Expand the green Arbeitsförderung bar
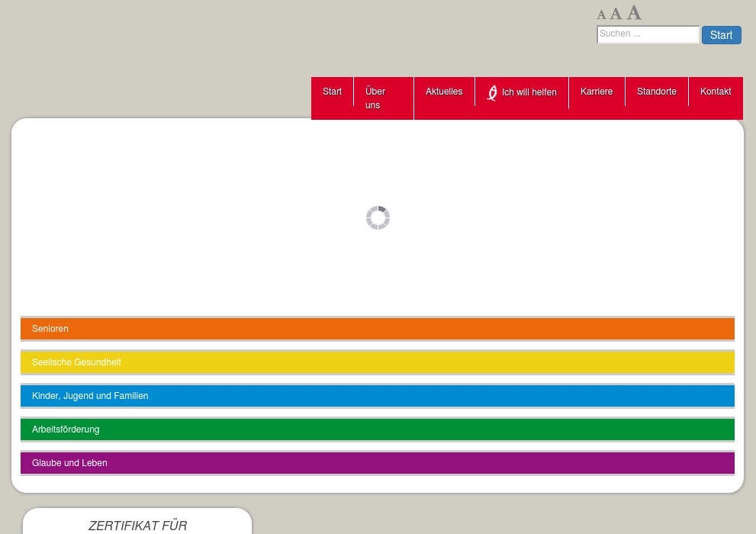Viewport: 756px width, 534px height. (377, 429)
